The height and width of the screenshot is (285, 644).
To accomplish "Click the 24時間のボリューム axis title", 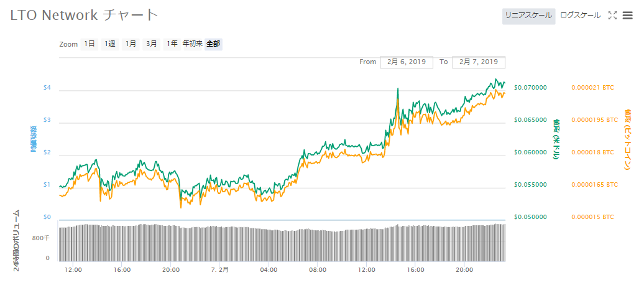I will tap(17, 240).
